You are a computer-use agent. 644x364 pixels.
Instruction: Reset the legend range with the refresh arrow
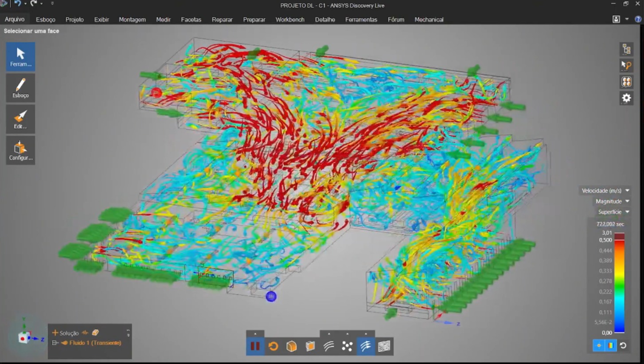pos(623,345)
